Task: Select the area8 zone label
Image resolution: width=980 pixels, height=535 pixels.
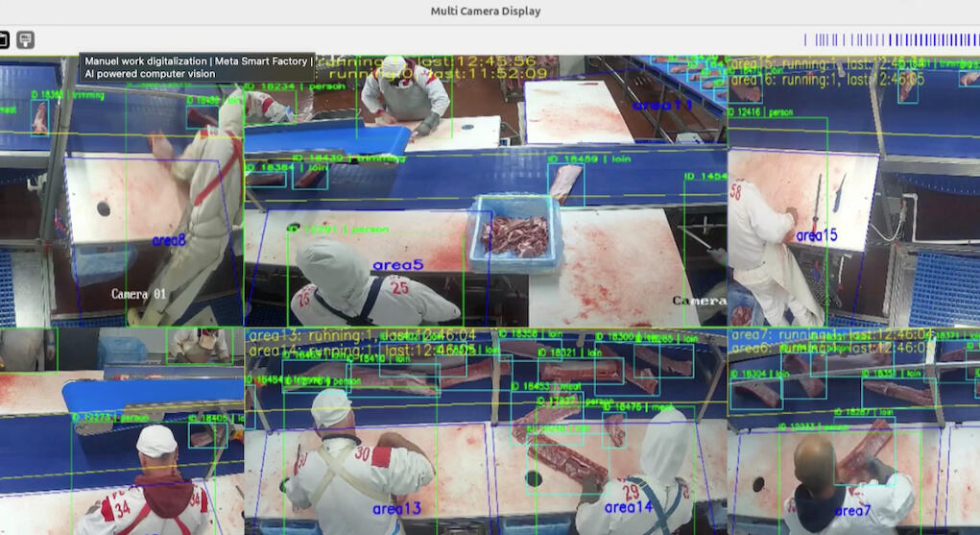Action: (x=169, y=241)
